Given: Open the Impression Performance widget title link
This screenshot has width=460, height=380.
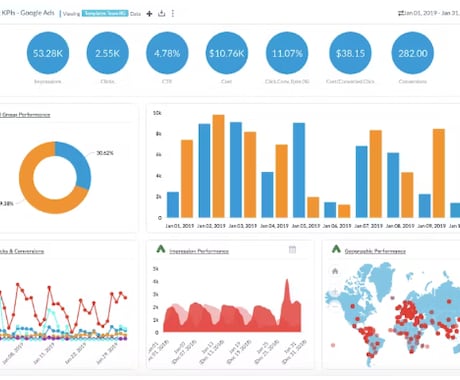Looking at the screenshot, I should [x=199, y=251].
